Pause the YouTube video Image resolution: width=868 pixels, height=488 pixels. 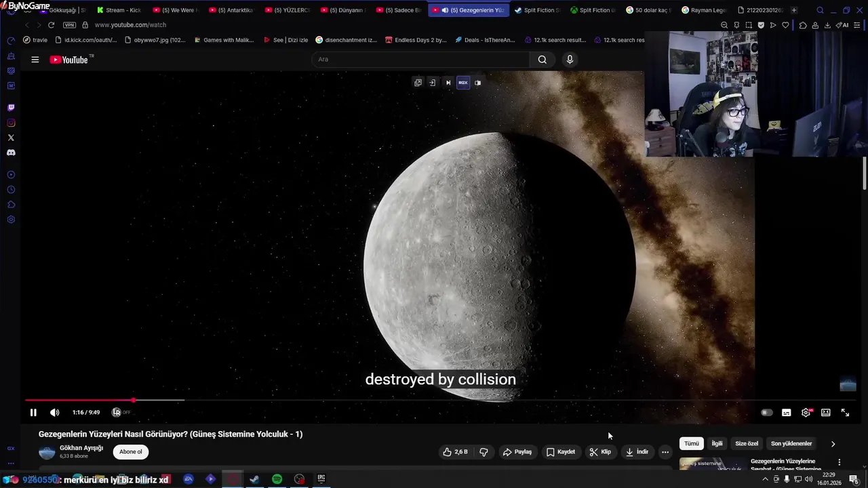click(x=33, y=412)
